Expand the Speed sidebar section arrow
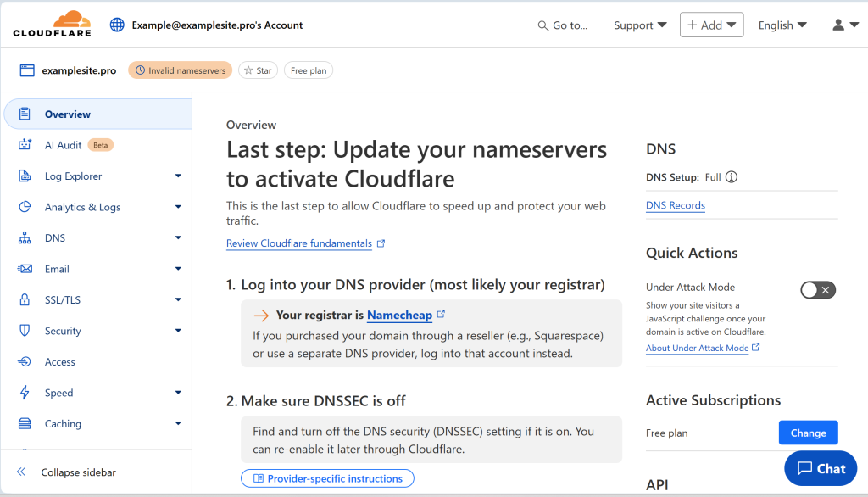 coord(178,393)
